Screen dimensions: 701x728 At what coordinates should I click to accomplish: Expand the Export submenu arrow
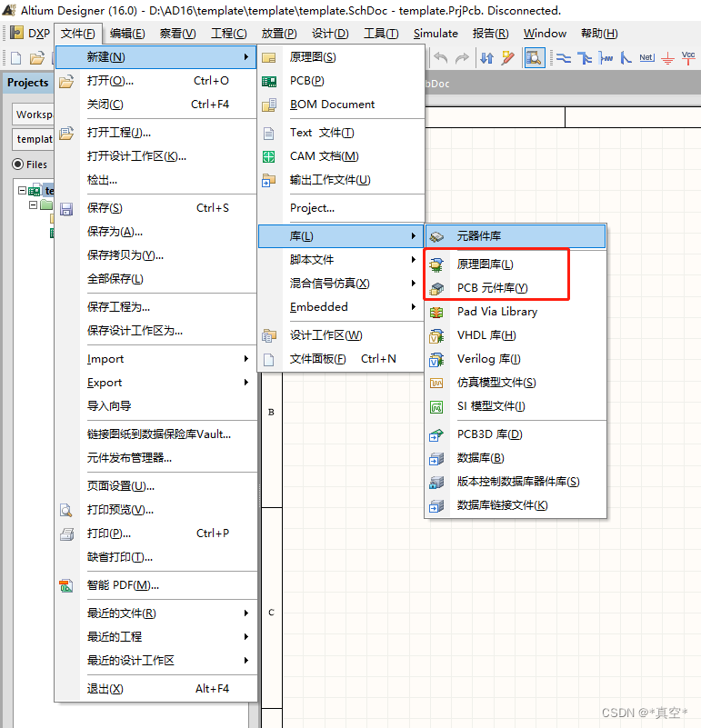pos(246,383)
